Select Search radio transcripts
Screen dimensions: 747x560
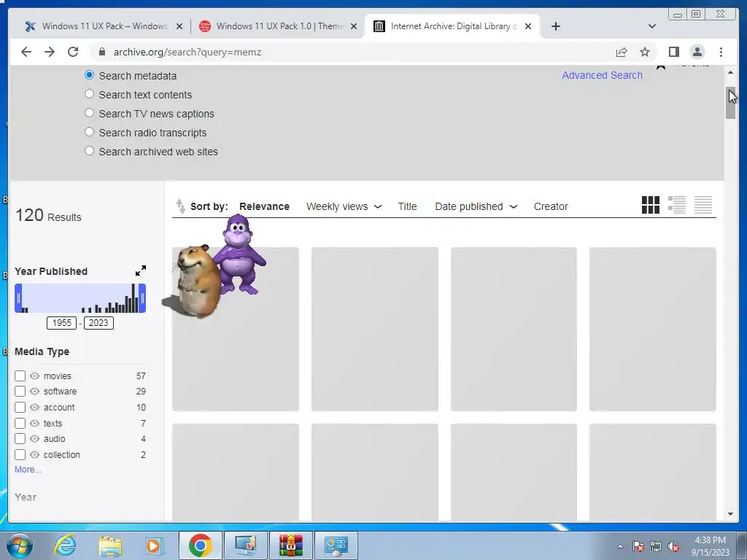point(89,132)
